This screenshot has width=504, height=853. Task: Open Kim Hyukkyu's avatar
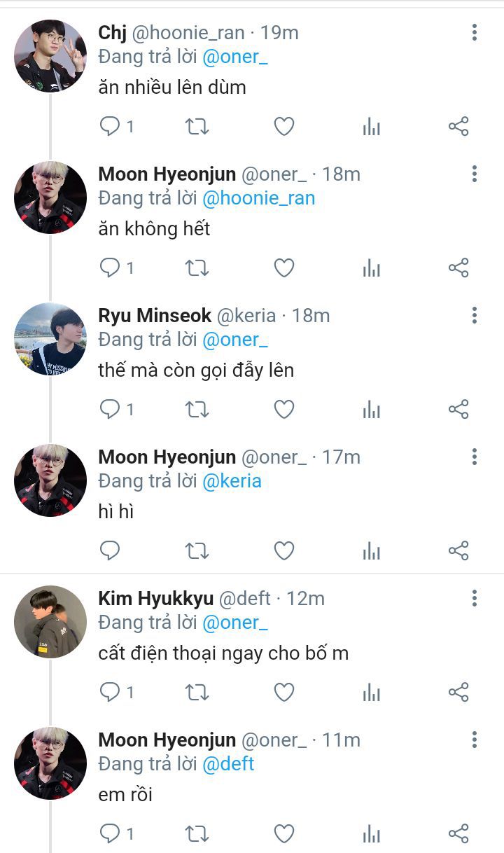[50, 622]
